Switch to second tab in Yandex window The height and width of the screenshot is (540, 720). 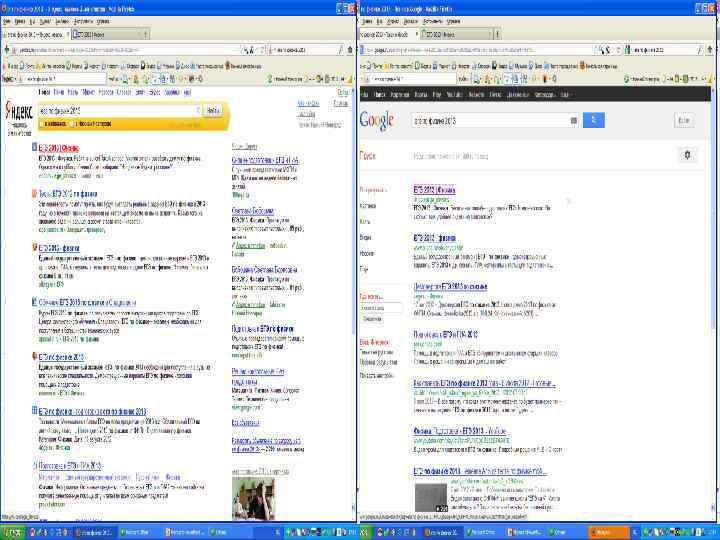tap(106, 34)
